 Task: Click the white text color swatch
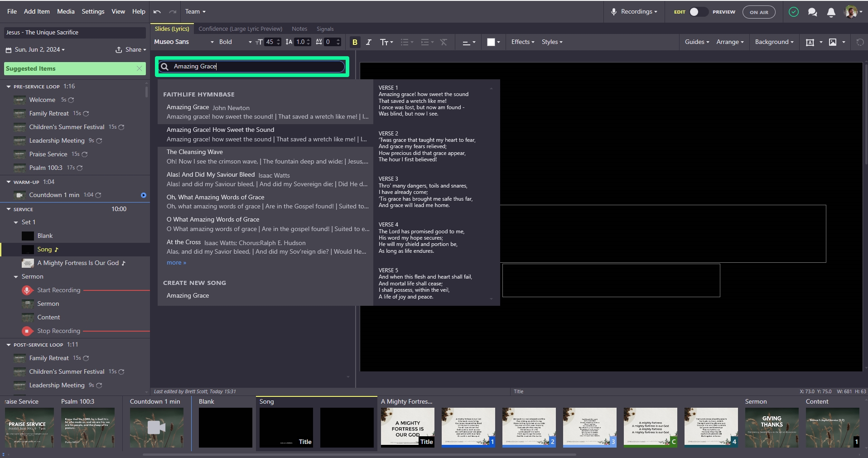(x=491, y=42)
